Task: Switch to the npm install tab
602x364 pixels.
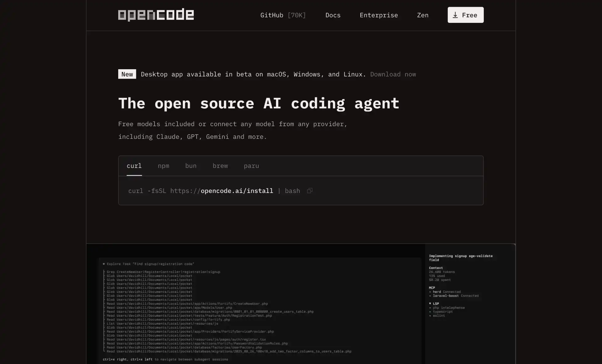Action: (164, 166)
